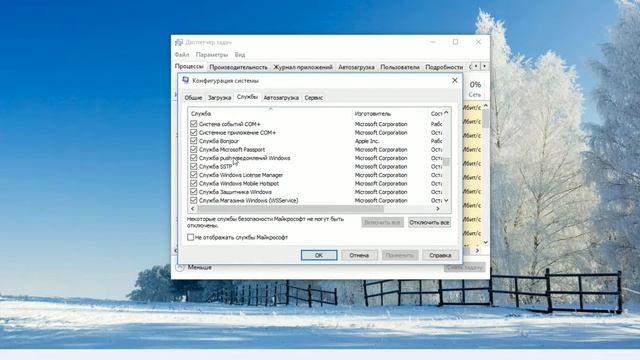Click the Отмена button
Viewport: 640px width, 360px height.
[x=359, y=255]
